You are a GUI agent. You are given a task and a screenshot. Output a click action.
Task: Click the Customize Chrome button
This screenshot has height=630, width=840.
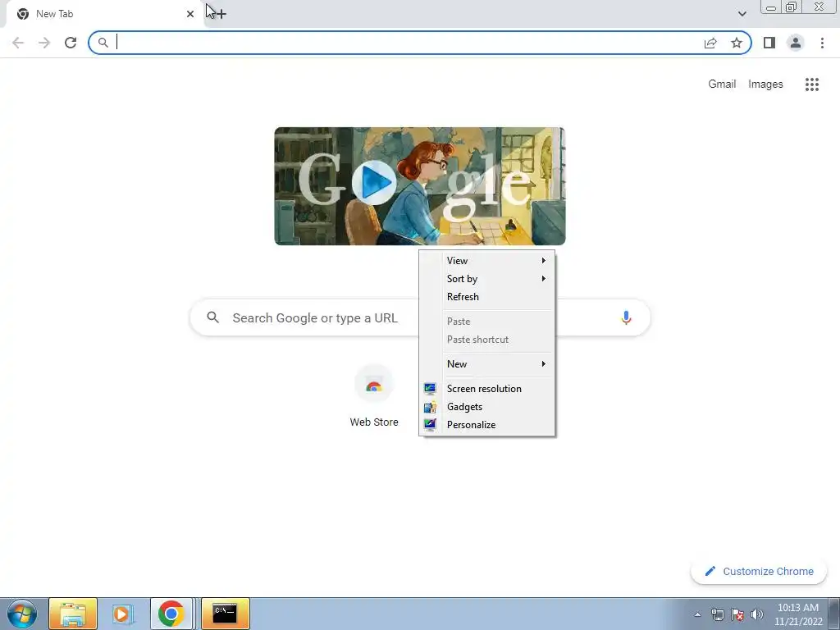[759, 572]
